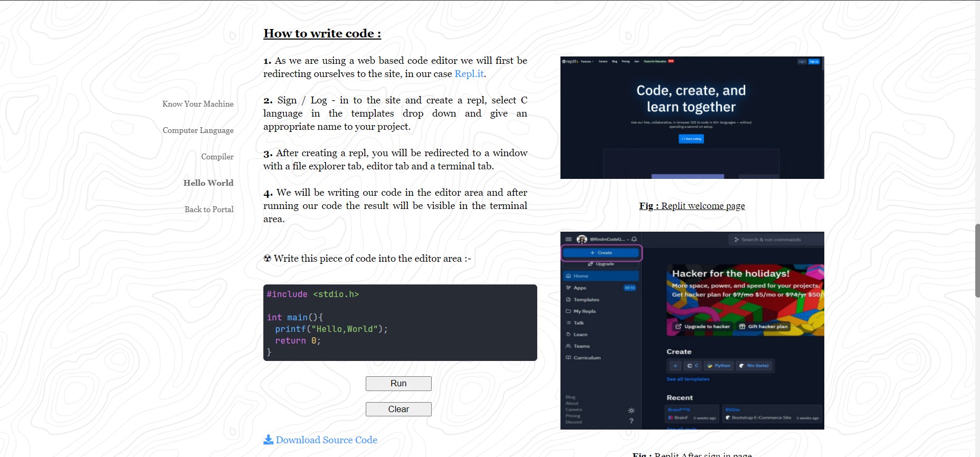Image resolution: width=980 pixels, height=457 pixels.
Task: Open the Know Your Machine sidebar link
Action: (198, 104)
